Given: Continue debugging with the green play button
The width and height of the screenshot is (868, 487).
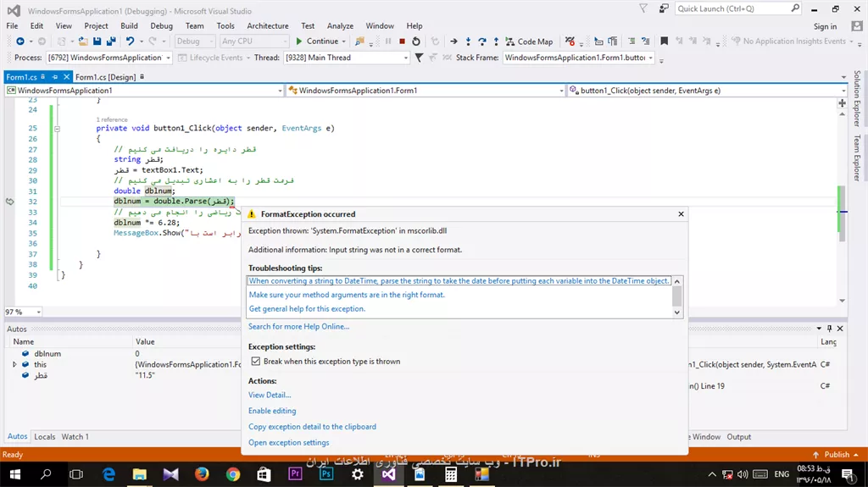Looking at the screenshot, I should tap(299, 42).
